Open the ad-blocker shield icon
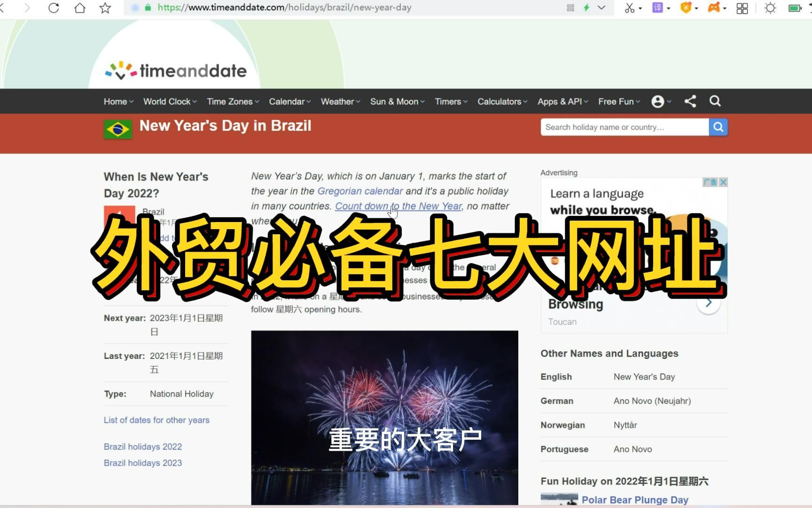Screen dimensions: 812x508 pyautogui.click(x=685, y=8)
